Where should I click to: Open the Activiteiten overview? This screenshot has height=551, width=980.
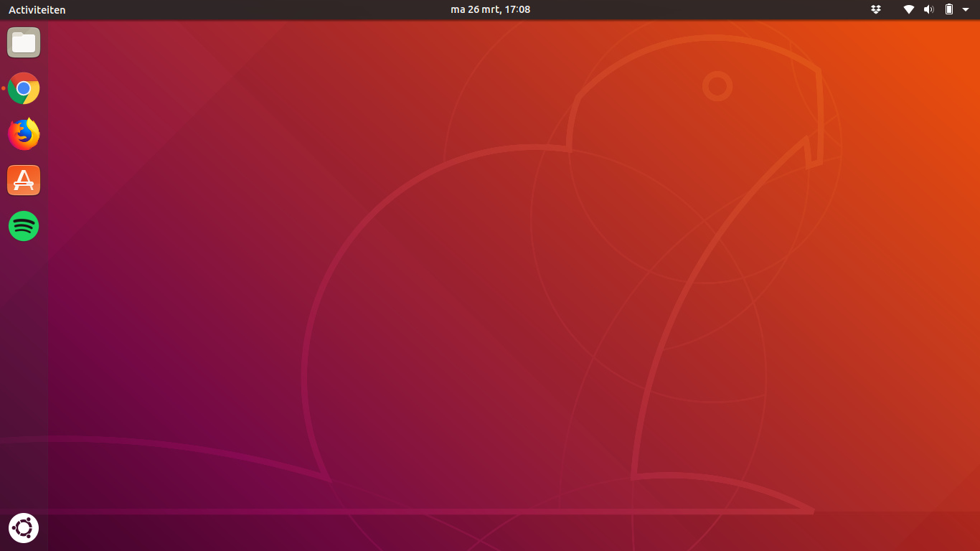(x=37, y=10)
